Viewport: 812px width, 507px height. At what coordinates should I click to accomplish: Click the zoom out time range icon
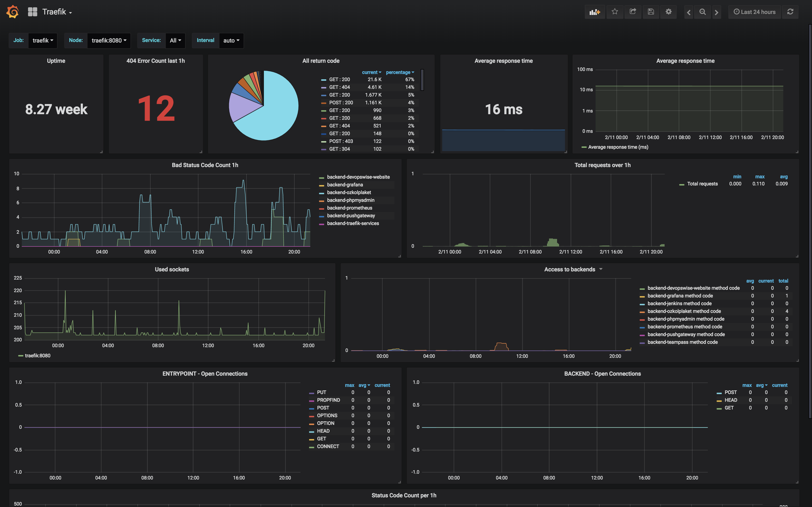tap(702, 12)
